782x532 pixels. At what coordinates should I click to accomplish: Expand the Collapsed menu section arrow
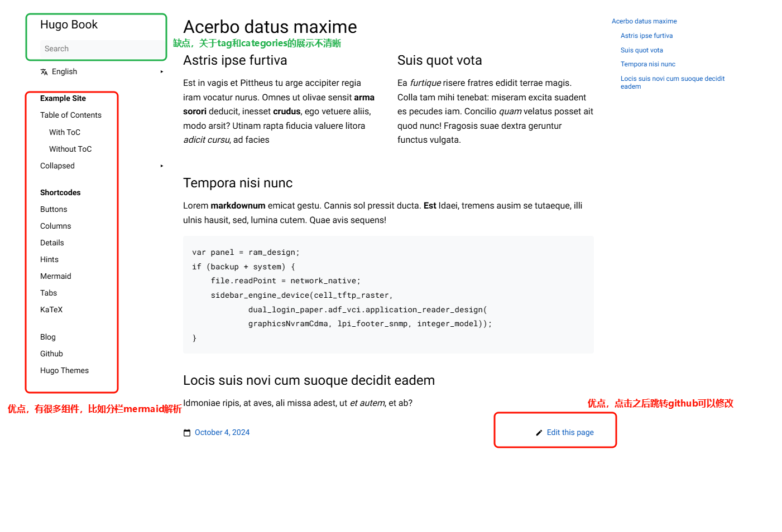coord(162,166)
